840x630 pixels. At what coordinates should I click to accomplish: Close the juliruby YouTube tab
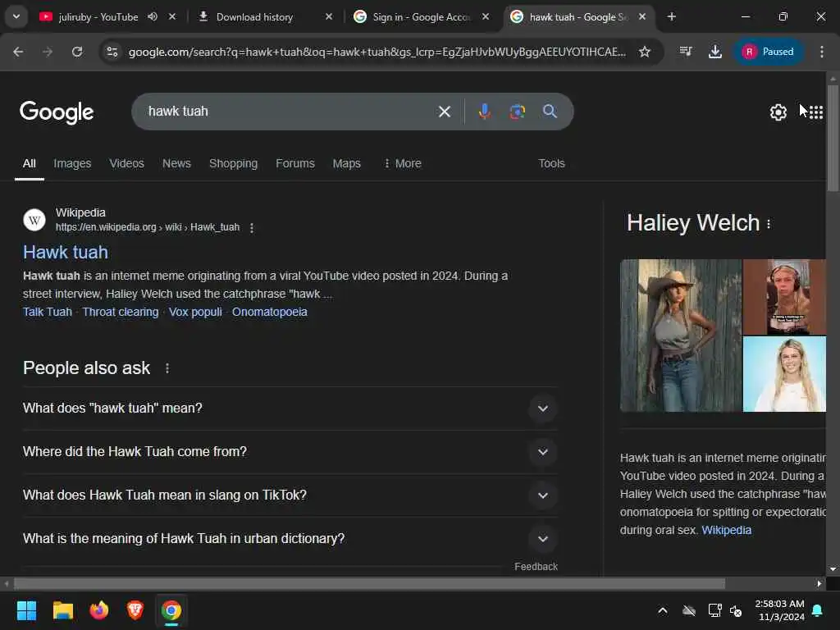(x=172, y=16)
